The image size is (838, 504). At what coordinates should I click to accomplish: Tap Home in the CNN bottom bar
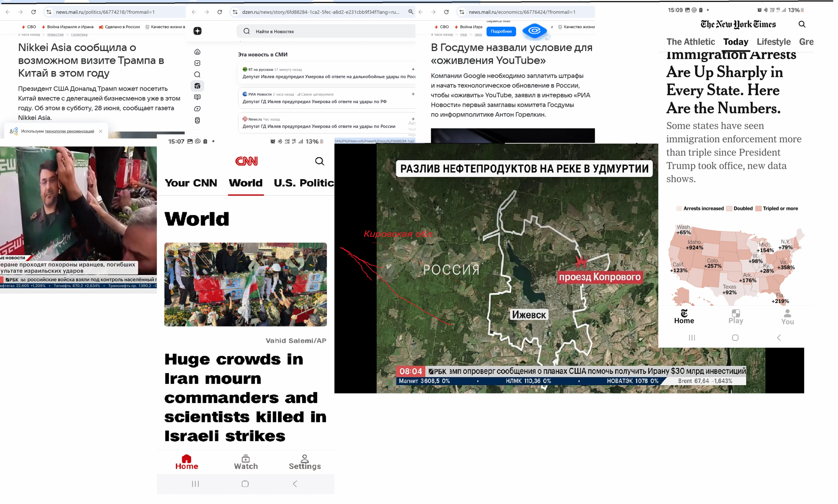pyautogui.click(x=187, y=462)
